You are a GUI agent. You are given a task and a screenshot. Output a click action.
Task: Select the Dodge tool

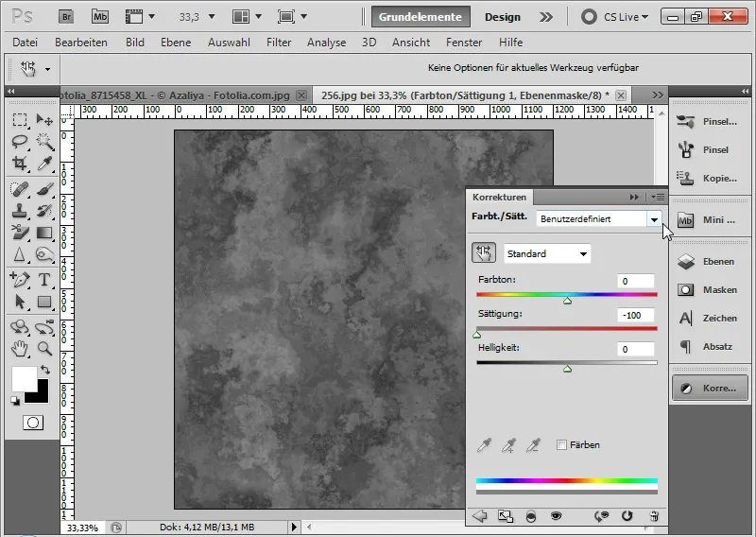44,254
